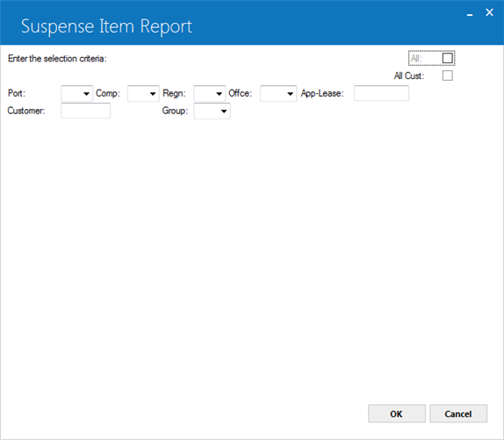Image resolution: width=504 pixels, height=440 pixels.
Task: Check the All checkbox
Action: click(x=448, y=58)
